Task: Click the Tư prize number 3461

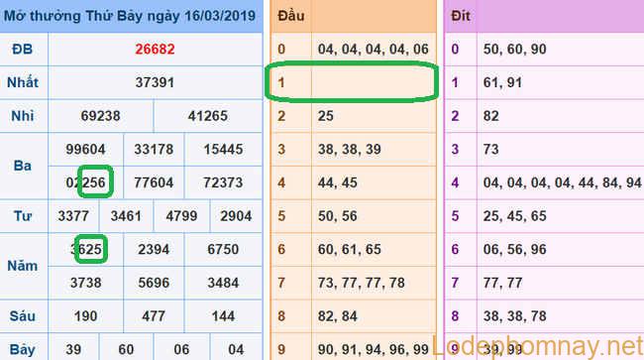Action: [126, 216]
